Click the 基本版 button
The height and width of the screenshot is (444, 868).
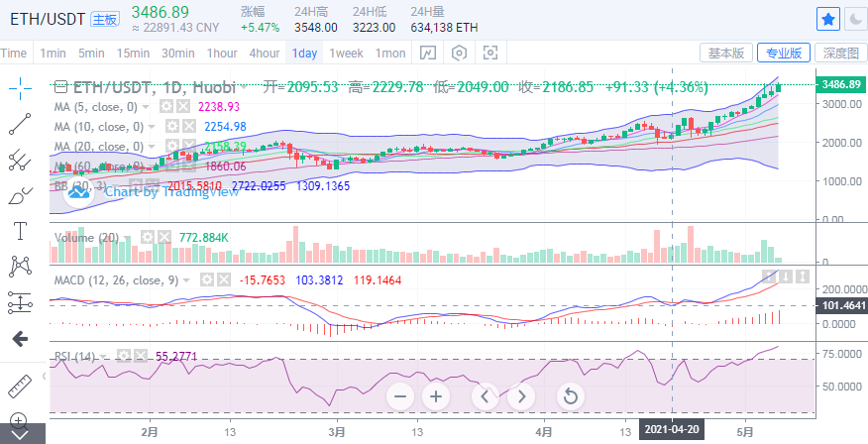[726, 53]
